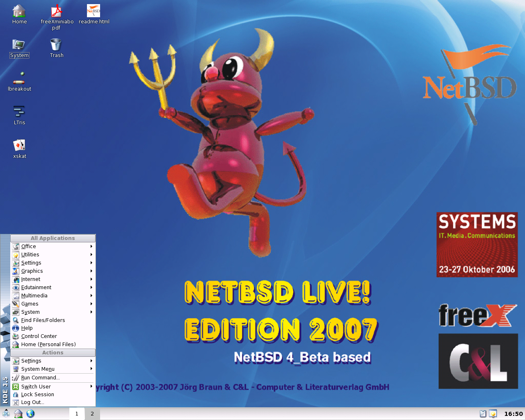525x420 pixels.
Task: Expand the Office submenu
Action: click(x=53, y=247)
